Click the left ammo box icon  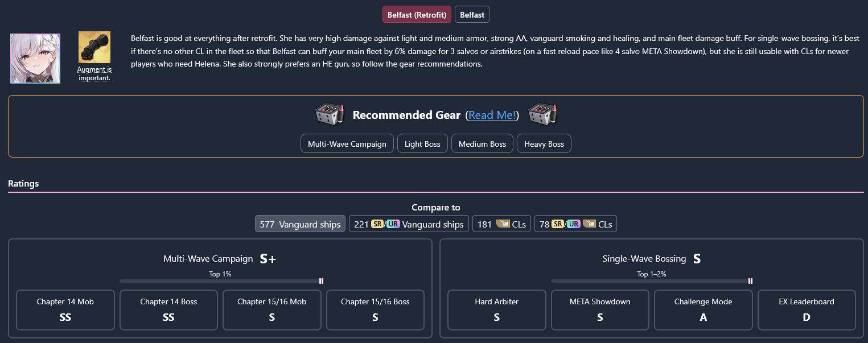[x=330, y=114]
